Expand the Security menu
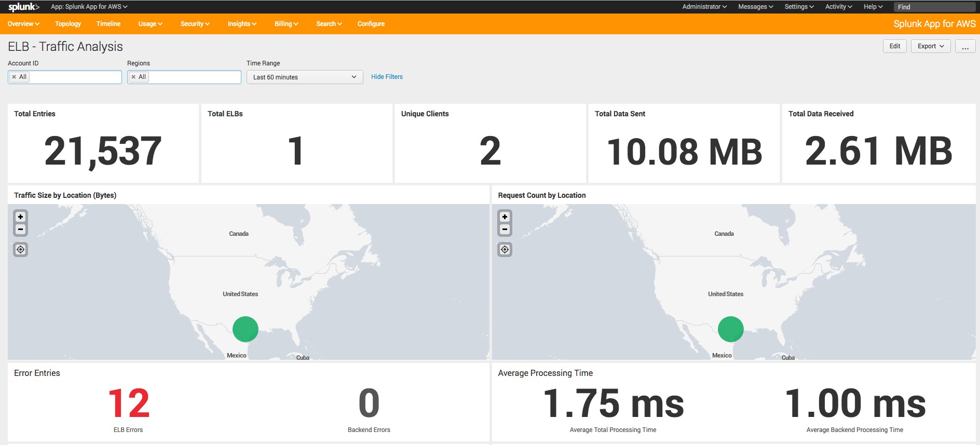The image size is (980, 445). point(195,24)
